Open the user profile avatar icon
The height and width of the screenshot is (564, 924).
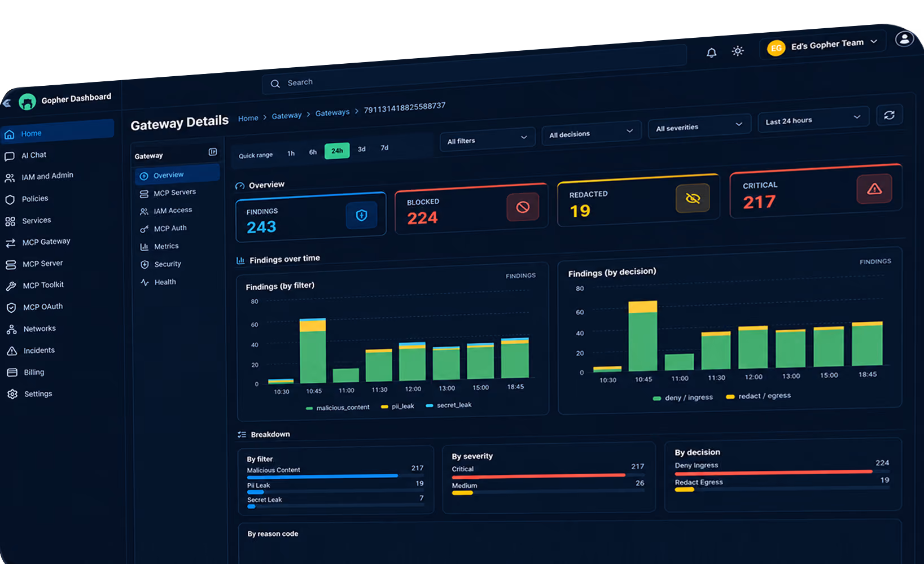(904, 38)
